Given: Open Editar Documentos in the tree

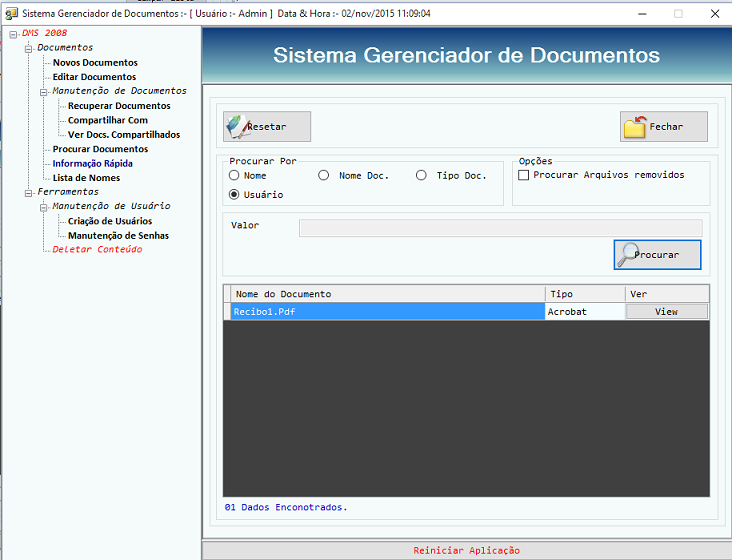Looking at the screenshot, I should [x=94, y=77].
